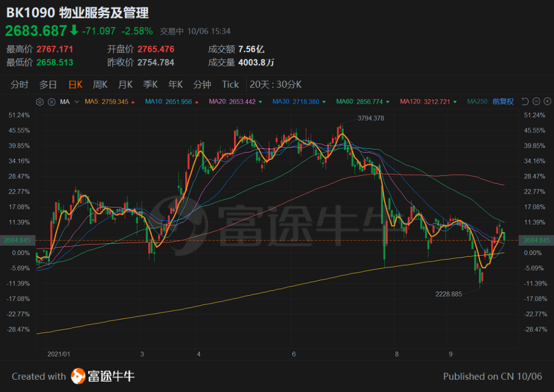Select the Tick chart view
Viewport: 554px width, 392px height.
[x=230, y=85]
